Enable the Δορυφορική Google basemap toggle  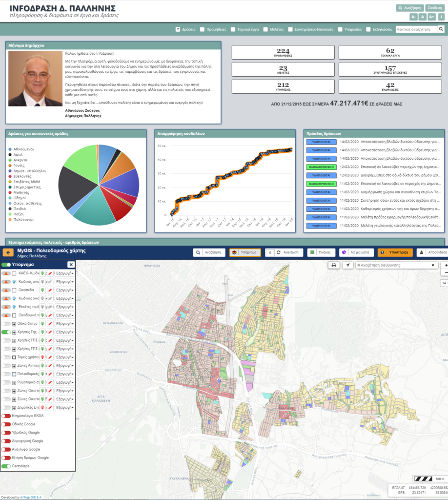click(x=6, y=441)
